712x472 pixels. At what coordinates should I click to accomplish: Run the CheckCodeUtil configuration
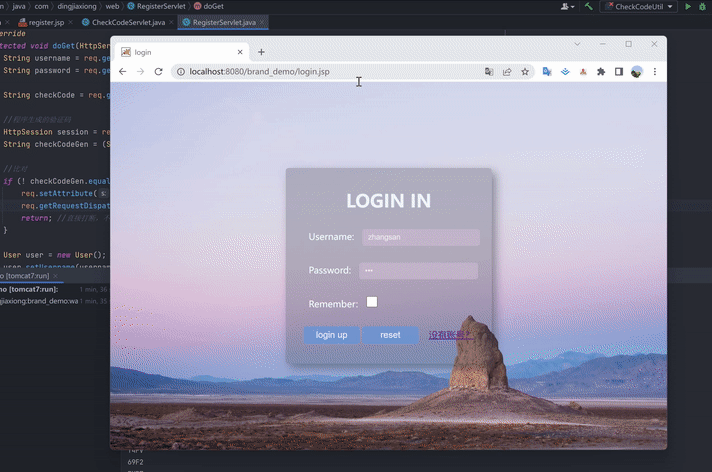tap(688, 6)
